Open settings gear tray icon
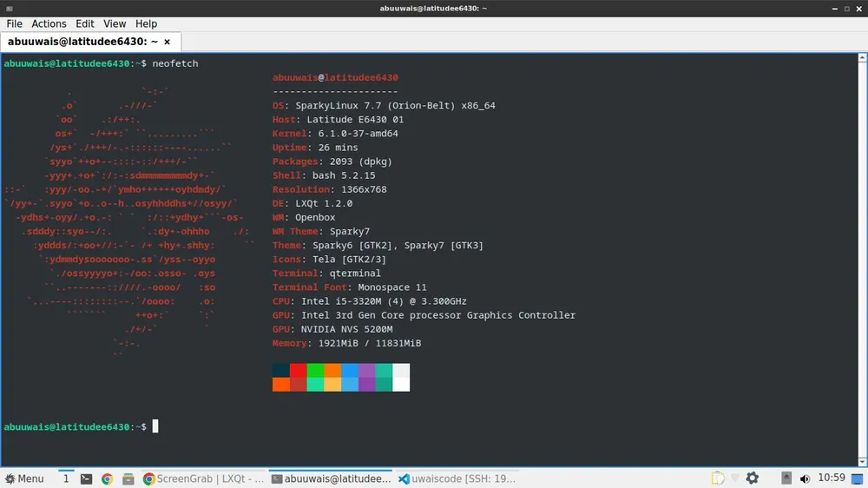Image resolution: width=868 pixels, height=488 pixels. [x=753, y=478]
